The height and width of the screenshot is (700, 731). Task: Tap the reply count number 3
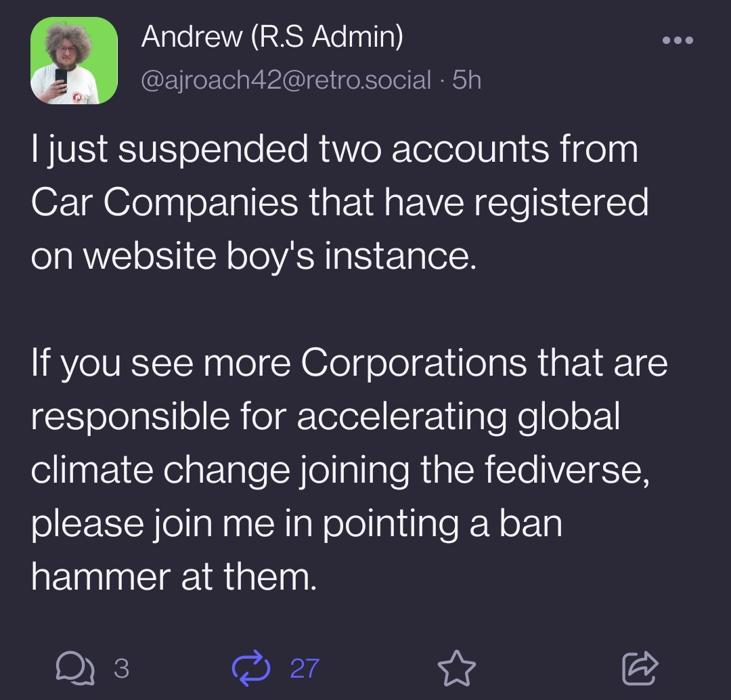pyautogui.click(x=121, y=669)
